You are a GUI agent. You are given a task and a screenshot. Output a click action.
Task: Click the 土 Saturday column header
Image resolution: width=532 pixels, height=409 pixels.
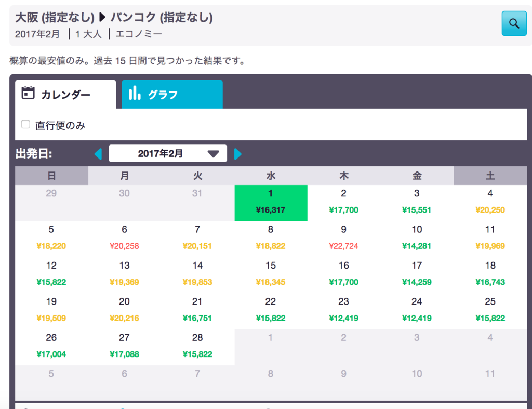point(490,176)
